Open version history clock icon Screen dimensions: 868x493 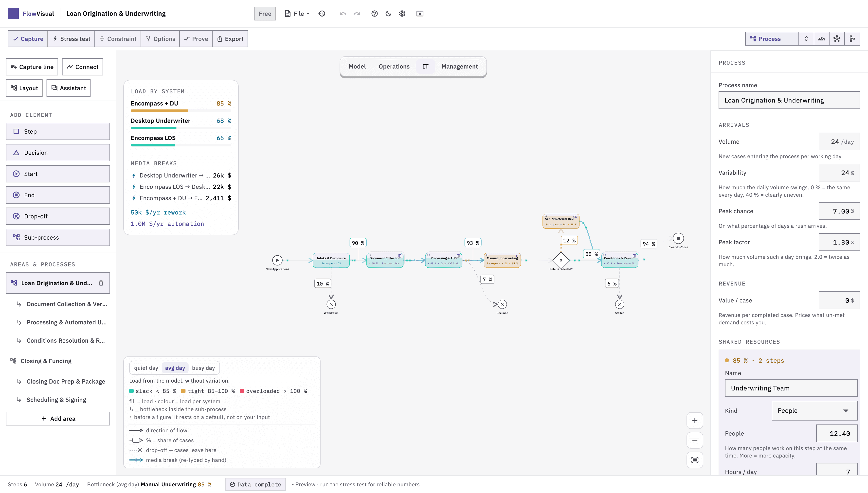coord(322,14)
